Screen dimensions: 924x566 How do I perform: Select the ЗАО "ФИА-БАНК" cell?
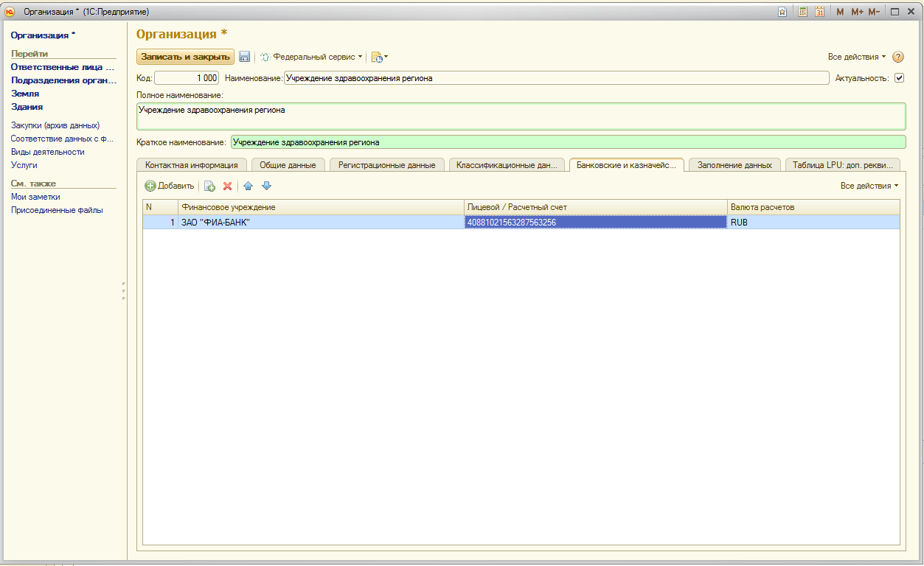tap(321, 222)
